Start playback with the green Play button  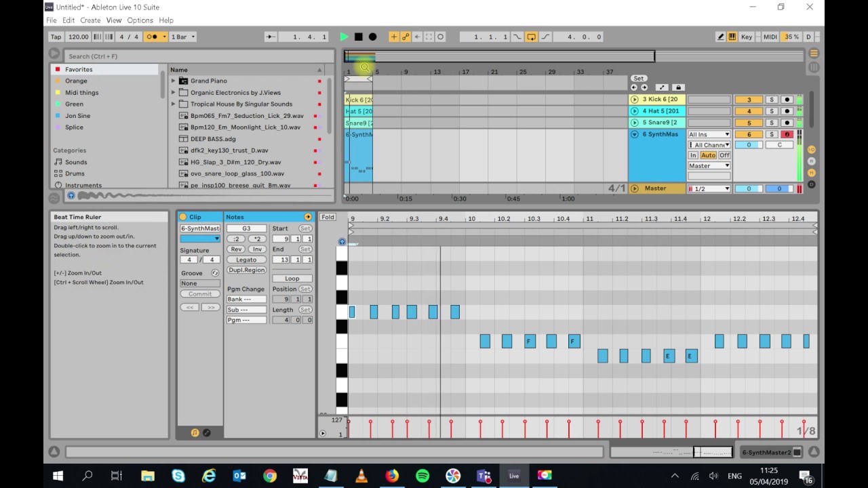coord(344,37)
